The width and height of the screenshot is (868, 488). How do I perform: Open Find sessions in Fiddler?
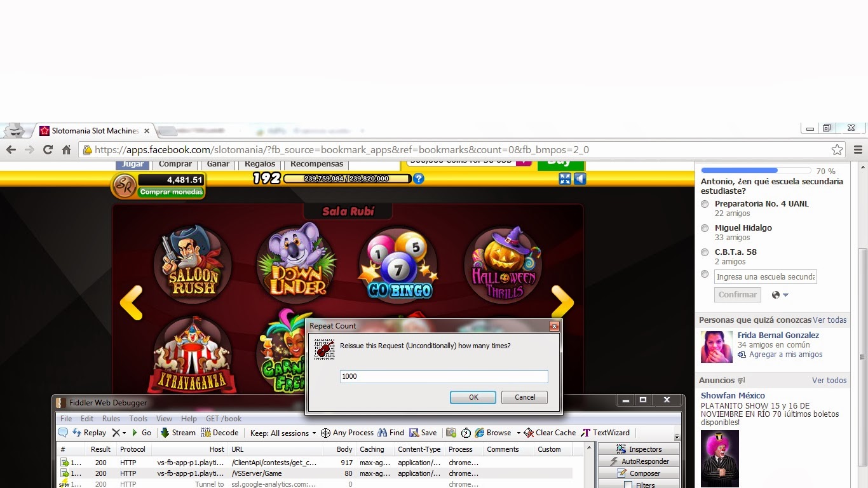click(x=390, y=432)
